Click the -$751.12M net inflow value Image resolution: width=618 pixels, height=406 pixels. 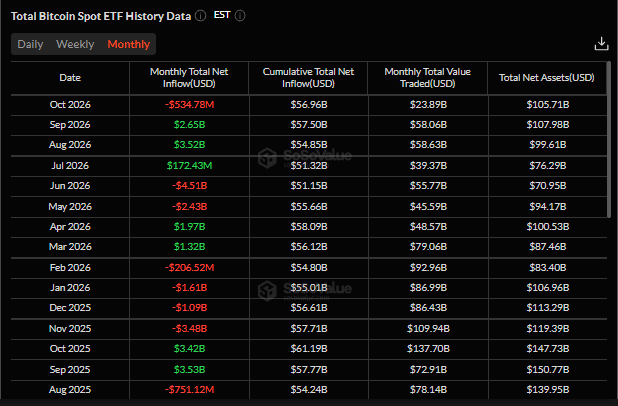(190, 390)
